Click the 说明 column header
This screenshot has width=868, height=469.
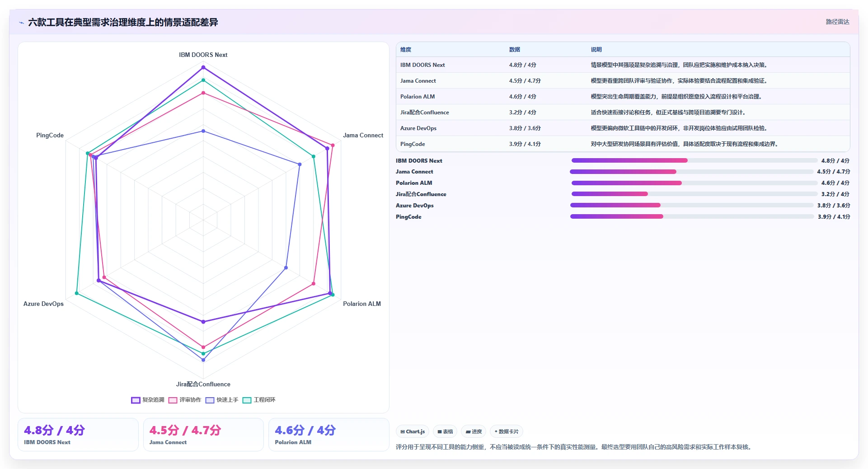pos(596,50)
